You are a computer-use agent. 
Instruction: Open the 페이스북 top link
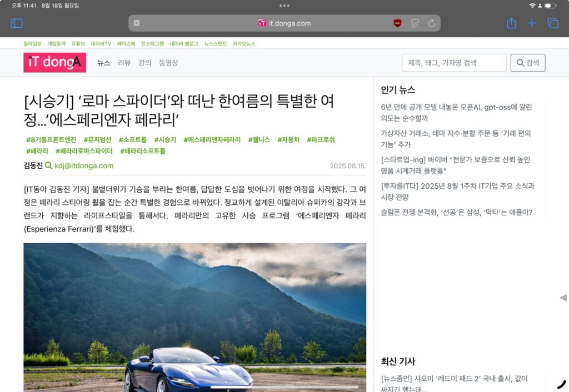[x=126, y=43]
